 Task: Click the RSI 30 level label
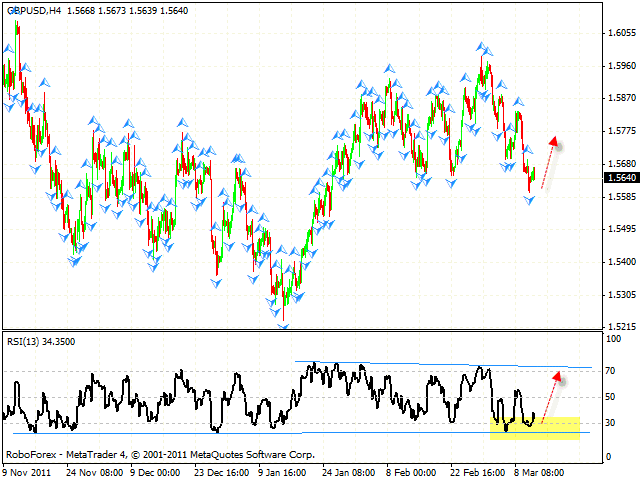(610, 423)
